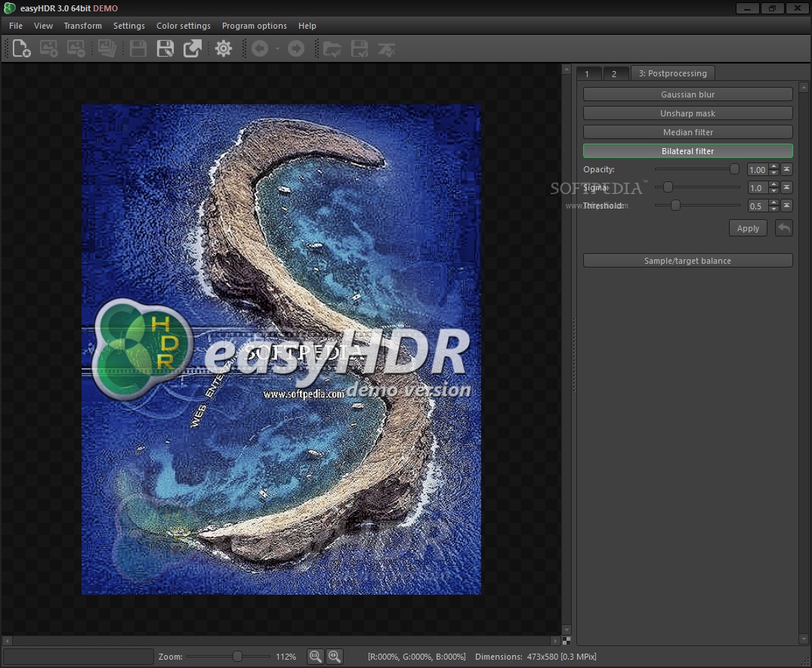Expand the Sample/target balance section
Image resolution: width=812 pixels, height=668 pixels.
coord(687,261)
